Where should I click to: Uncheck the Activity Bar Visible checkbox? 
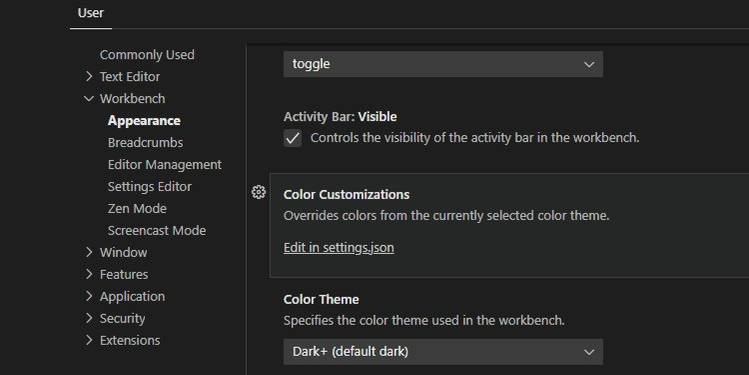pyautogui.click(x=292, y=138)
